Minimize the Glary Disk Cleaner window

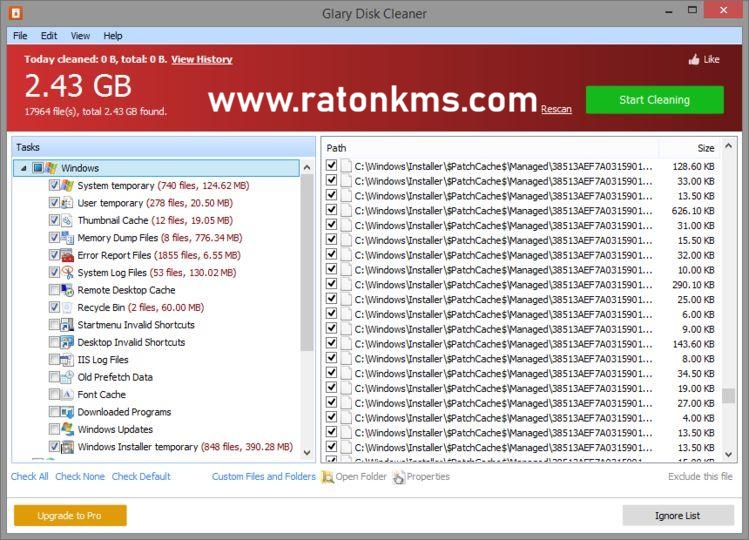click(x=669, y=11)
